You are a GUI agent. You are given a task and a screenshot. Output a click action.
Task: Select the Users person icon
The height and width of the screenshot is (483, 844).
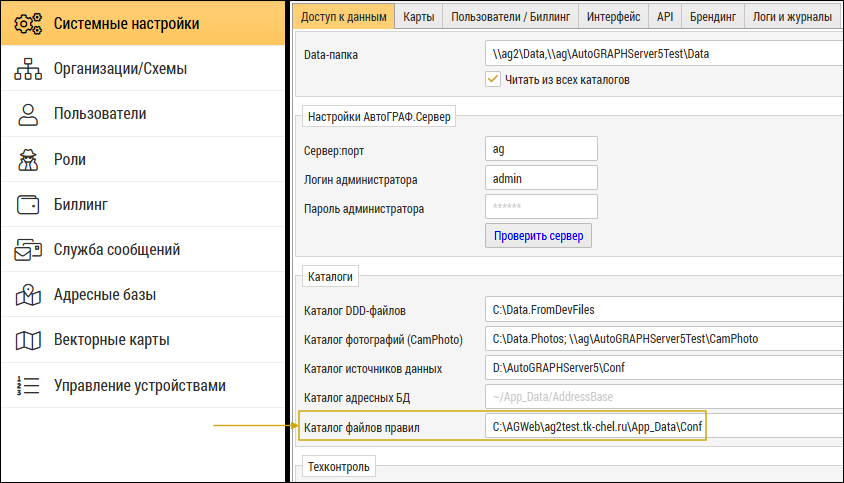coord(27,114)
